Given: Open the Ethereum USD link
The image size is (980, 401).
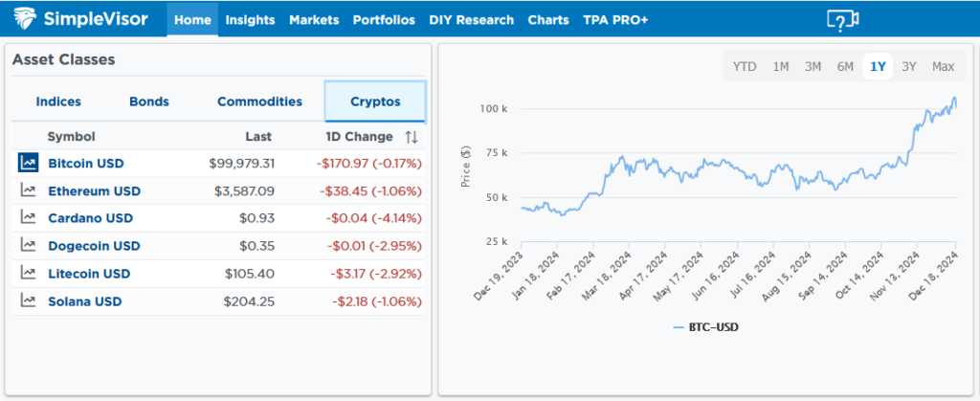Looking at the screenshot, I should (x=94, y=191).
